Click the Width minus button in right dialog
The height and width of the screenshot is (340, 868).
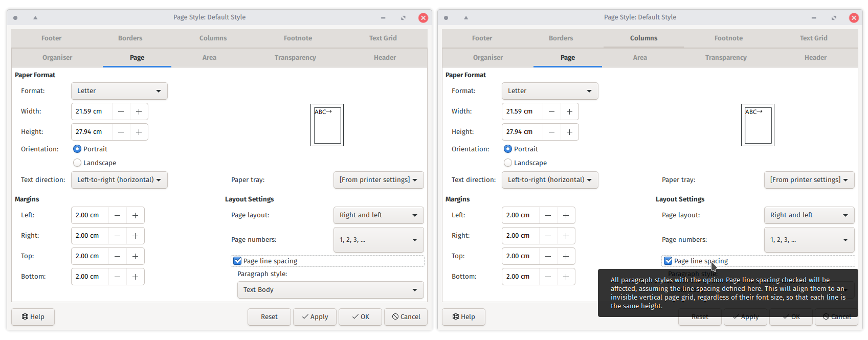[x=551, y=111]
